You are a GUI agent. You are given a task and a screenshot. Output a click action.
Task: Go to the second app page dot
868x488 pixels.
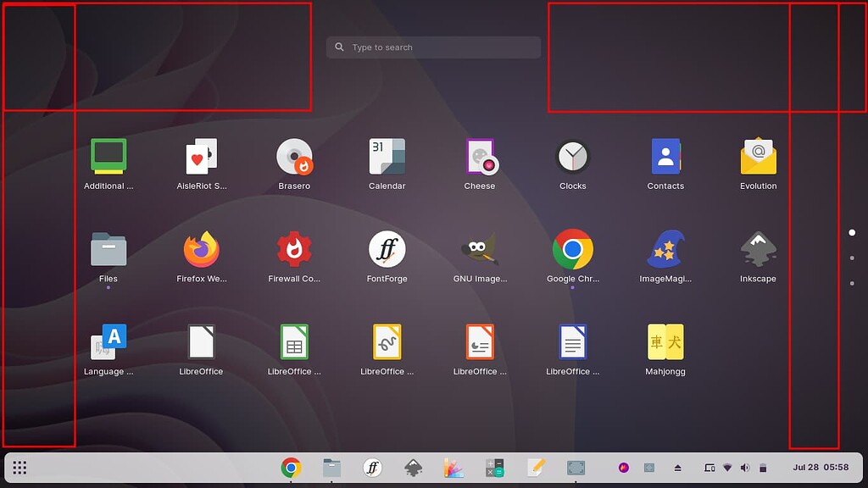852,258
